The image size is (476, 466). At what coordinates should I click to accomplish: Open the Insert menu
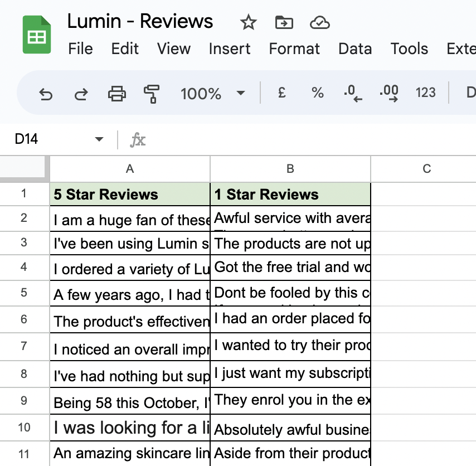(x=229, y=49)
